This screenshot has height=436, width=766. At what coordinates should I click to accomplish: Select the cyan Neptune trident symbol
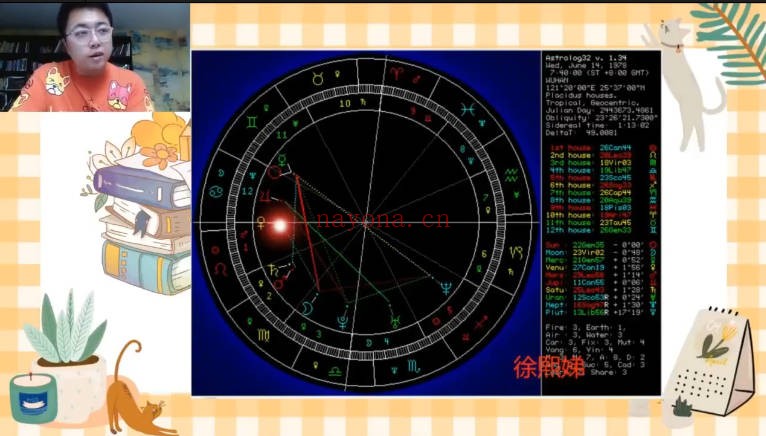click(446, 288)
